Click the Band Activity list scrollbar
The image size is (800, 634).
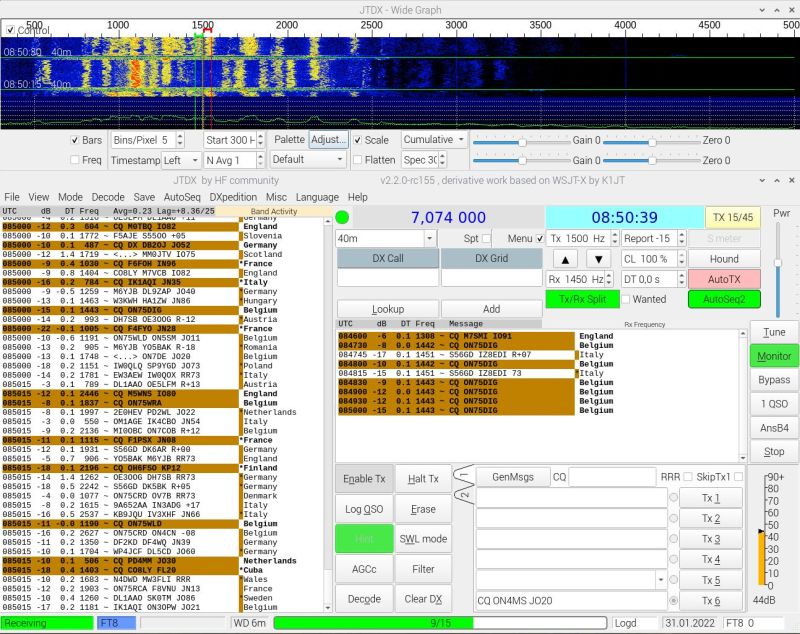328,414
